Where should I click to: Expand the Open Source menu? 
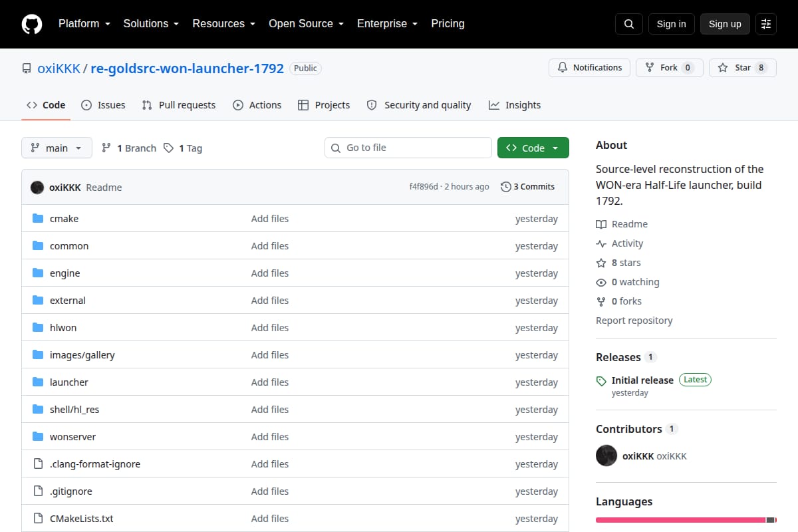[x=306, y=23]
